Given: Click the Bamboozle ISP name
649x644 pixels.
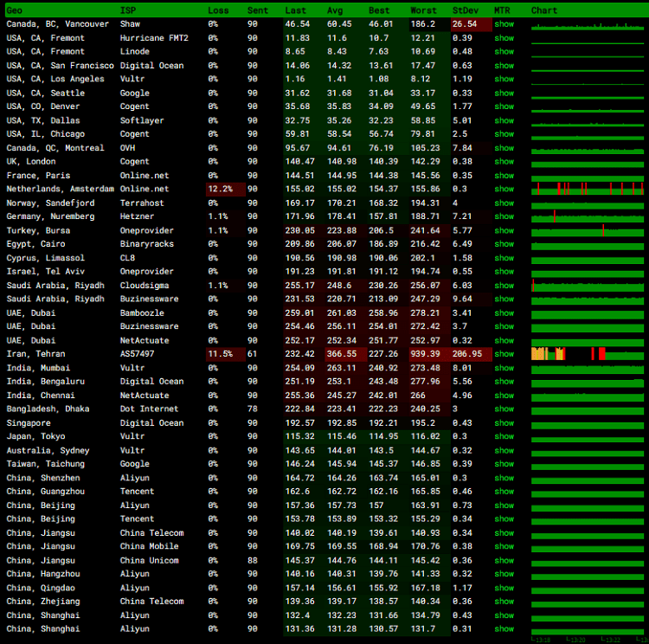Looking at the screenshot, I should (142, 312).
